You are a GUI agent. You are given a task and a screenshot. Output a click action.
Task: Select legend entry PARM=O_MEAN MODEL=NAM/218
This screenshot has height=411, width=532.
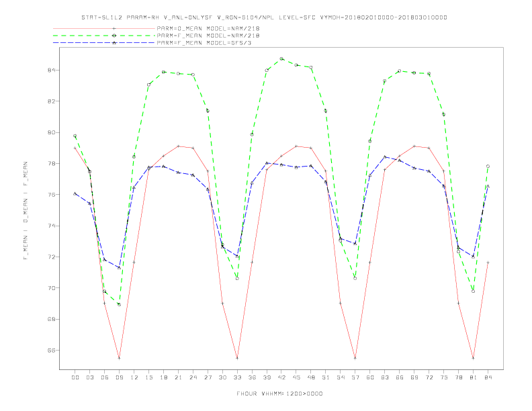coord(208,28)
